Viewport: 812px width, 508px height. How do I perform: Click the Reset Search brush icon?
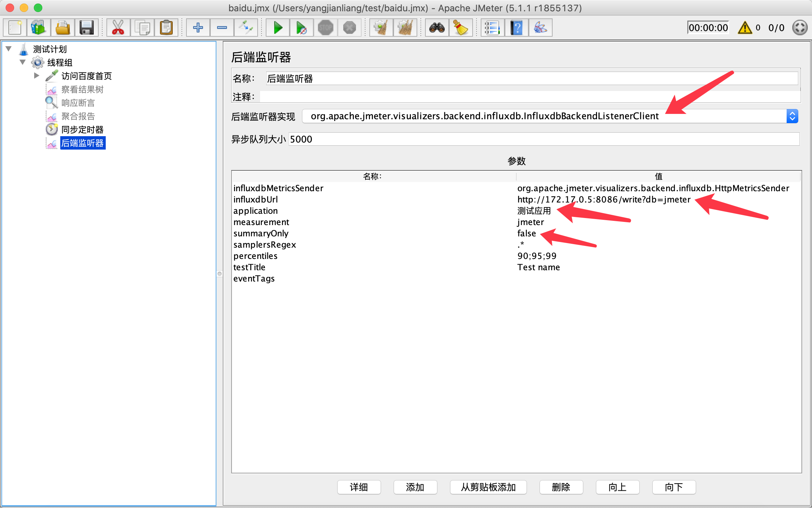click(x=461, y=28)
